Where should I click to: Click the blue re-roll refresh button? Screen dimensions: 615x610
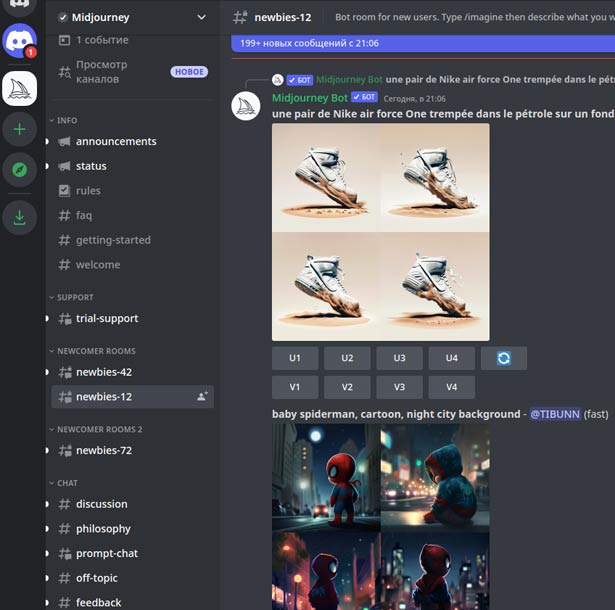pos(504,358)
